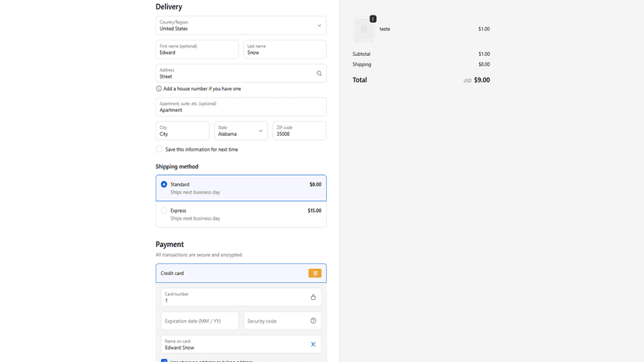Toggle the use shipping address as billing checkbox
This screenshot has height=362, width=644.
(164, 360)
